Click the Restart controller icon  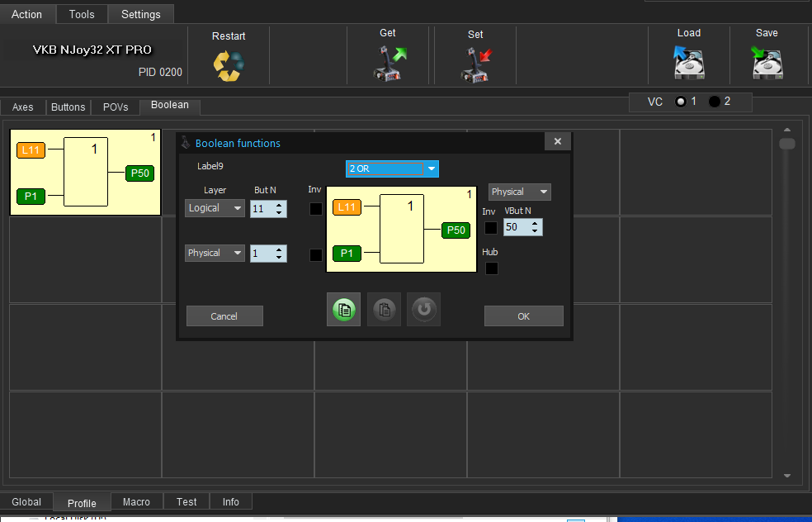229,65
